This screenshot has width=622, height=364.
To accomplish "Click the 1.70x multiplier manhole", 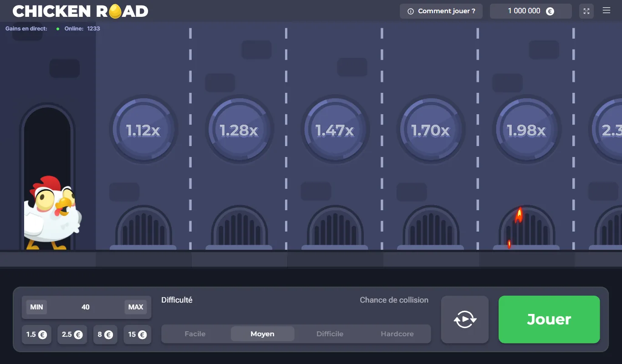I will [x=430, y=130].
